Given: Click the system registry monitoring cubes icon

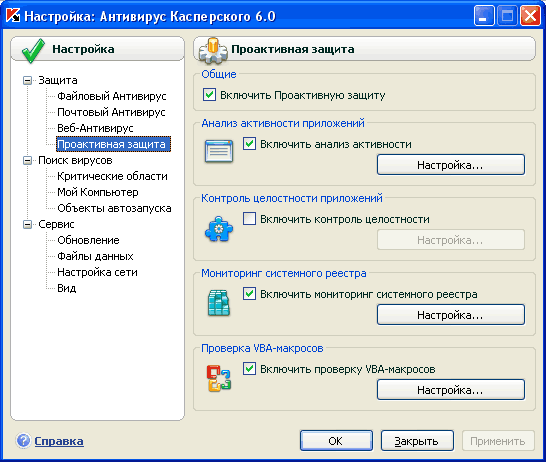Looking at the screenshot, I should [x=219, y=303].
